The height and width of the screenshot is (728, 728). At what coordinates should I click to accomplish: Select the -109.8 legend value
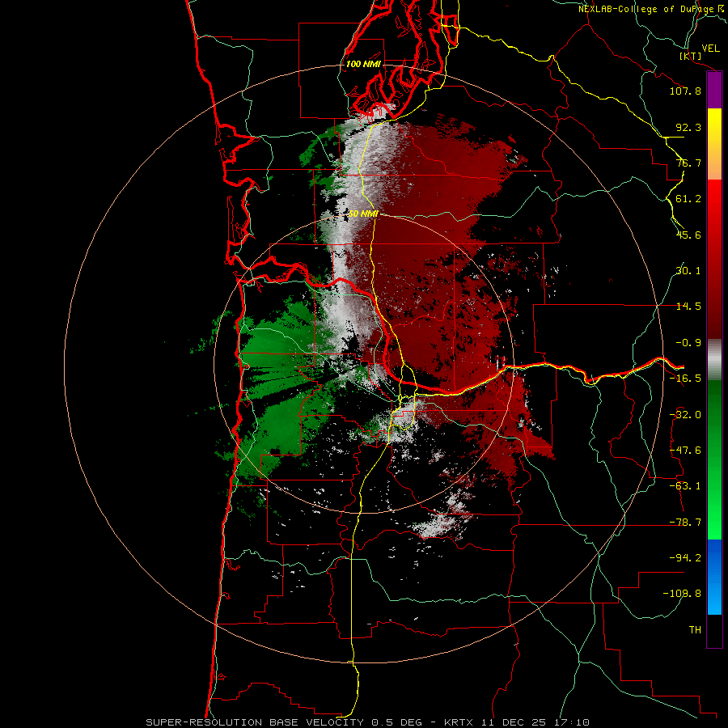coord(682,594)
